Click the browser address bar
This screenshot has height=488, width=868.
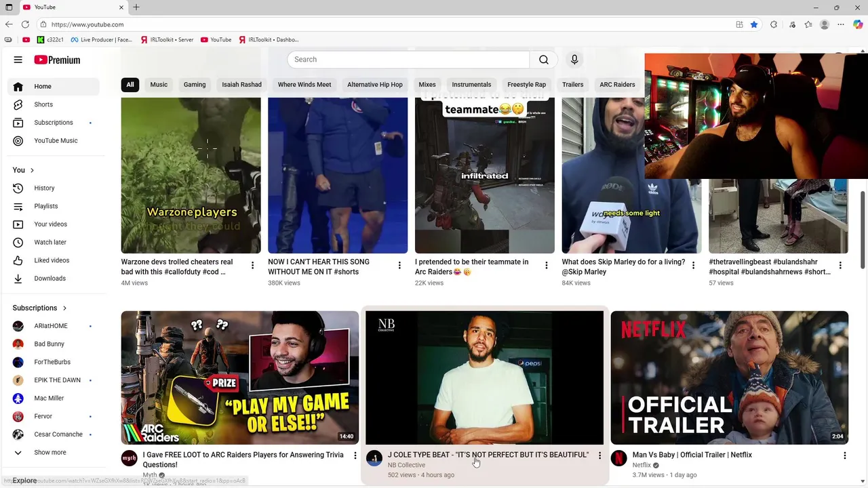[387, 24]
